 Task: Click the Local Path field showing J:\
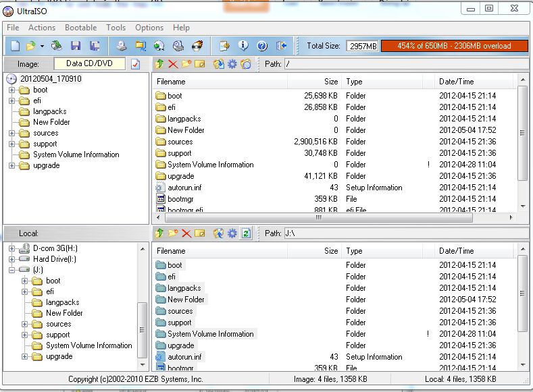pyautogui.click(x=407, y=233)
